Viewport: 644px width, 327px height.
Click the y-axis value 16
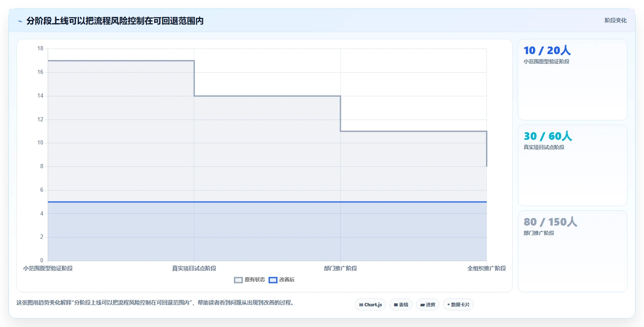tap(41, 72)
